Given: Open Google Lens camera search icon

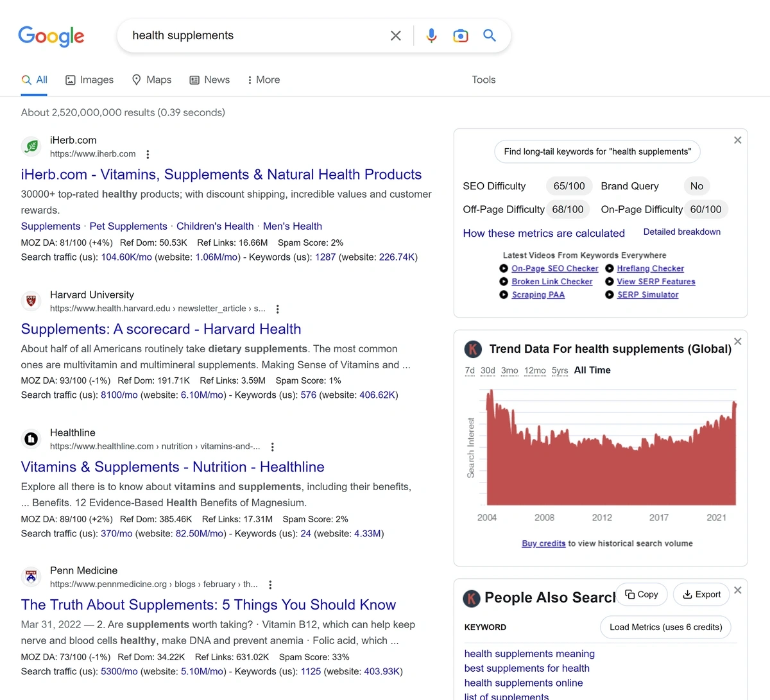Looking at the screenshot, I should pyautogui.click(x=461, y=36).
